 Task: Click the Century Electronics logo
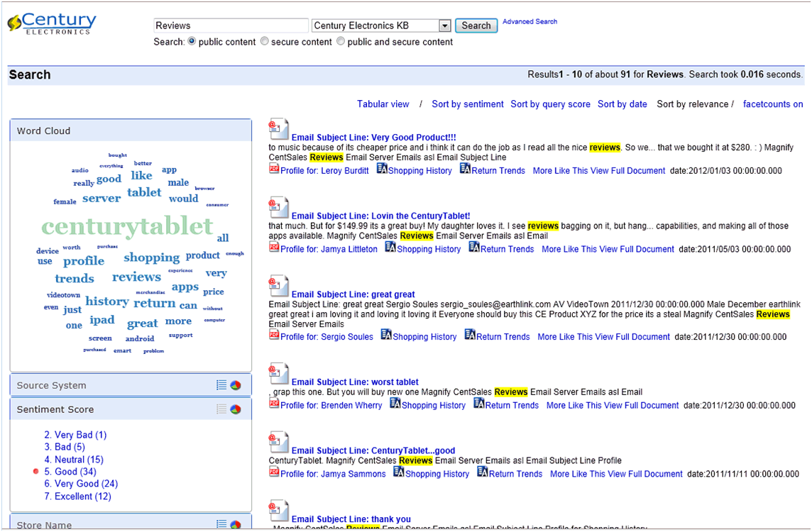pyautogui.click(x=52, y=24)
